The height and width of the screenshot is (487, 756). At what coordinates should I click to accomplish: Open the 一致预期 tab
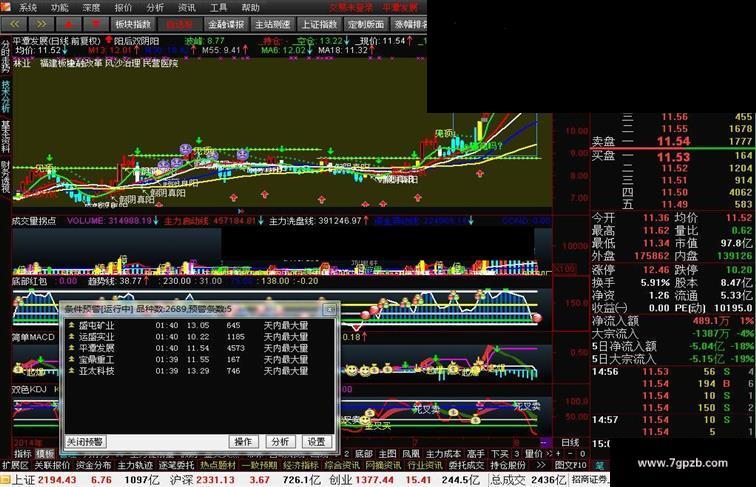pos(260,465)
